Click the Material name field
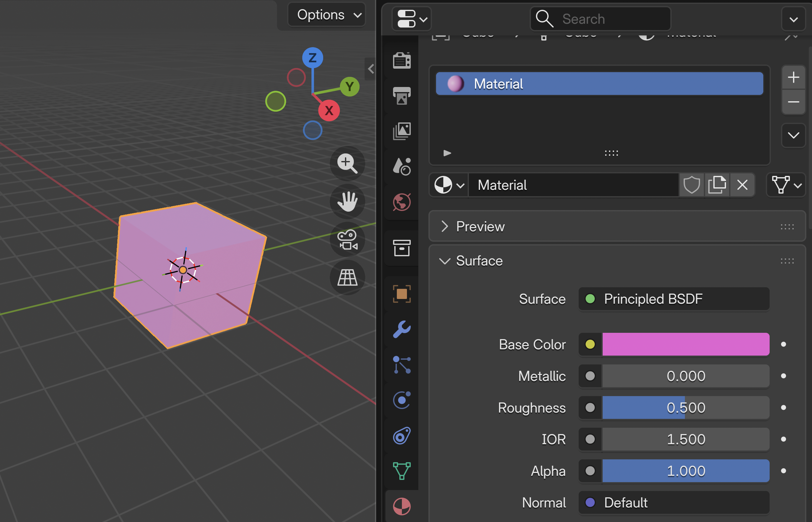Viewport: 812px width, 522px height. click(574, 185)
